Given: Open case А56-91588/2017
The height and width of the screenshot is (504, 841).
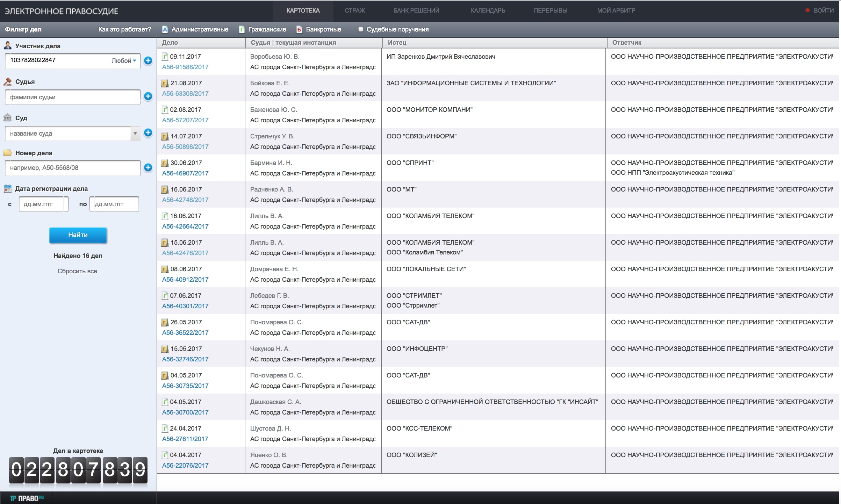Looking at the screenshot, I should [x=185, y=67].
